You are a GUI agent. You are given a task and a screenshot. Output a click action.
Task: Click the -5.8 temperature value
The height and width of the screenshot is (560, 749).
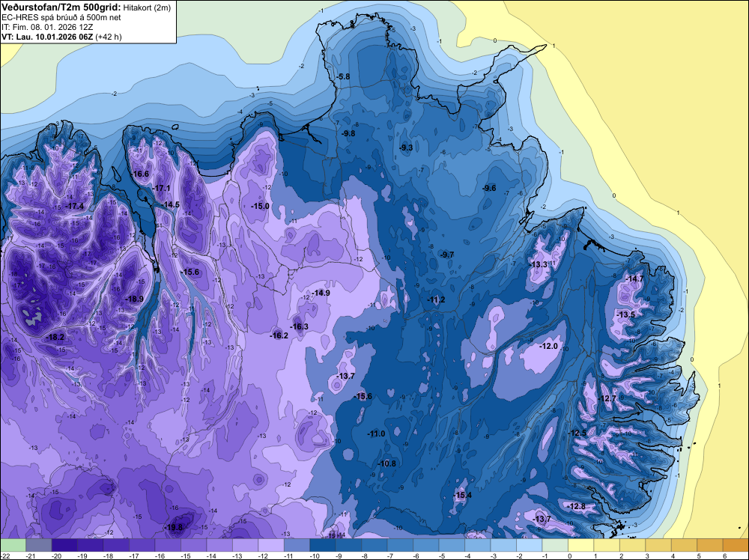343,76
